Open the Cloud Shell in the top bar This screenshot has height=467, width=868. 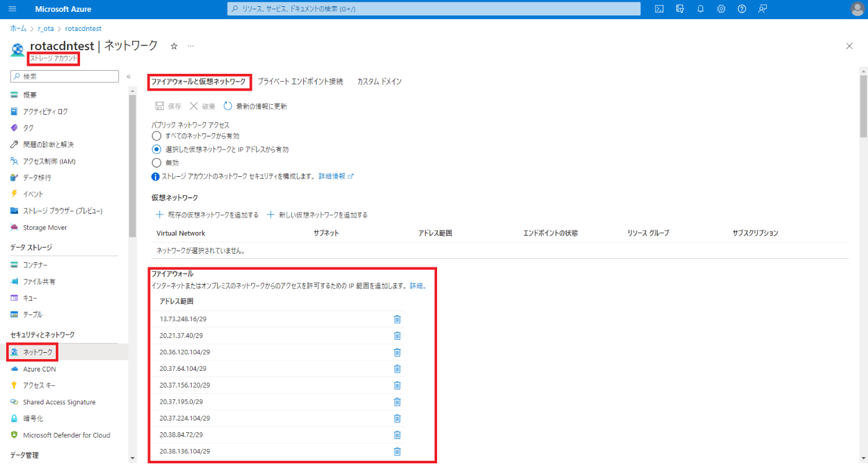(x=658, y=8)
